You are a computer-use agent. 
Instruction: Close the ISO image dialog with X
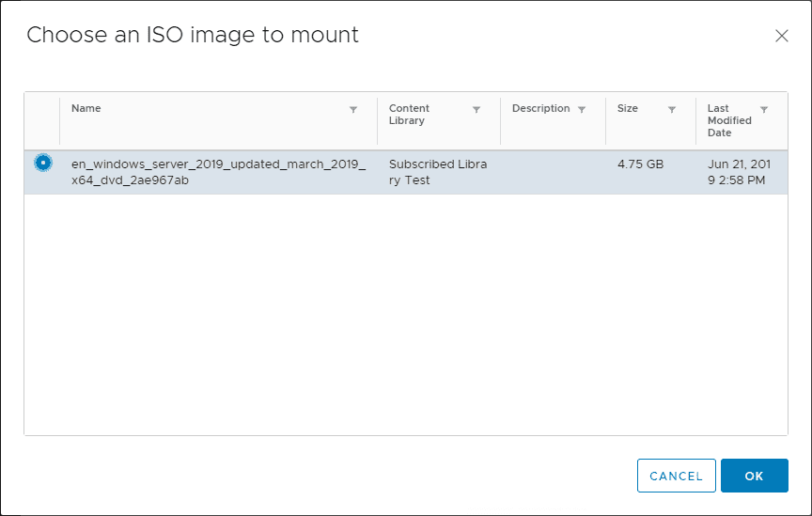coord(781,36)
